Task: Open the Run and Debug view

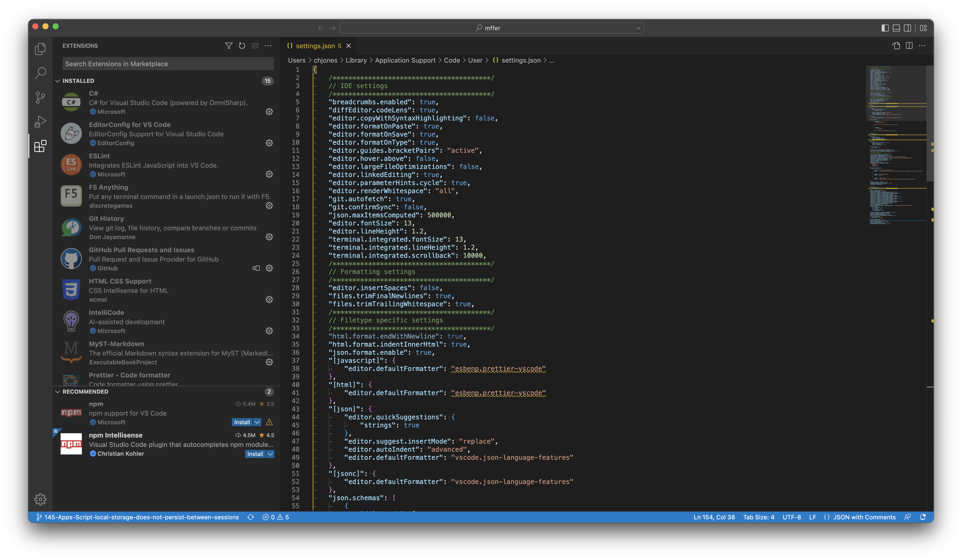Action: click(40, 121)
